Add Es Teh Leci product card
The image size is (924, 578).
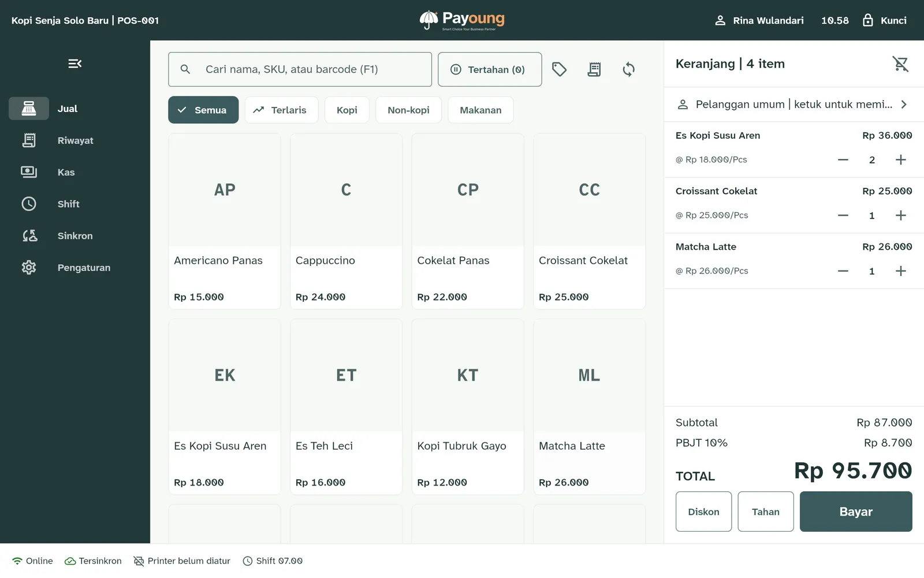[x=346, y=407]
